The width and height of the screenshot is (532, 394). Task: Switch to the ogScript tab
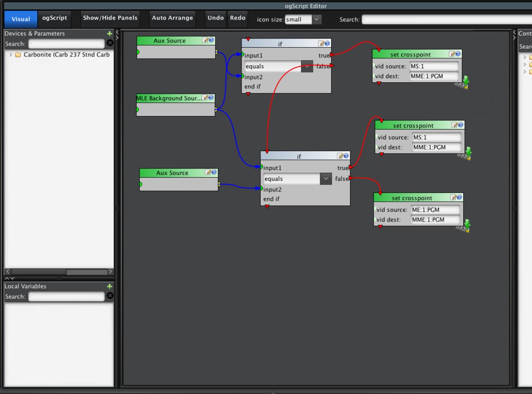pos(55,18)
